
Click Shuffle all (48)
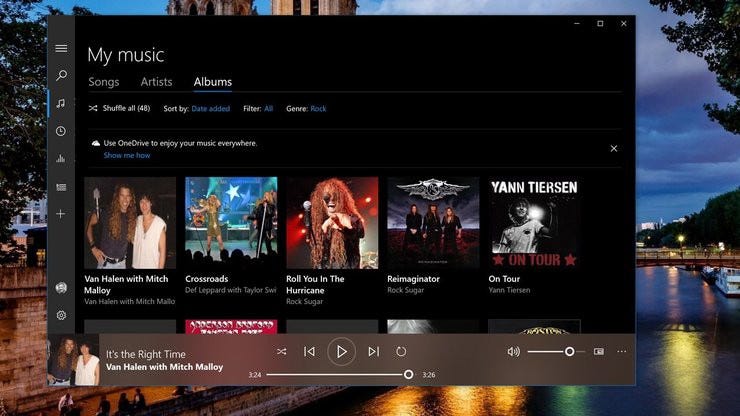(119, 108)
